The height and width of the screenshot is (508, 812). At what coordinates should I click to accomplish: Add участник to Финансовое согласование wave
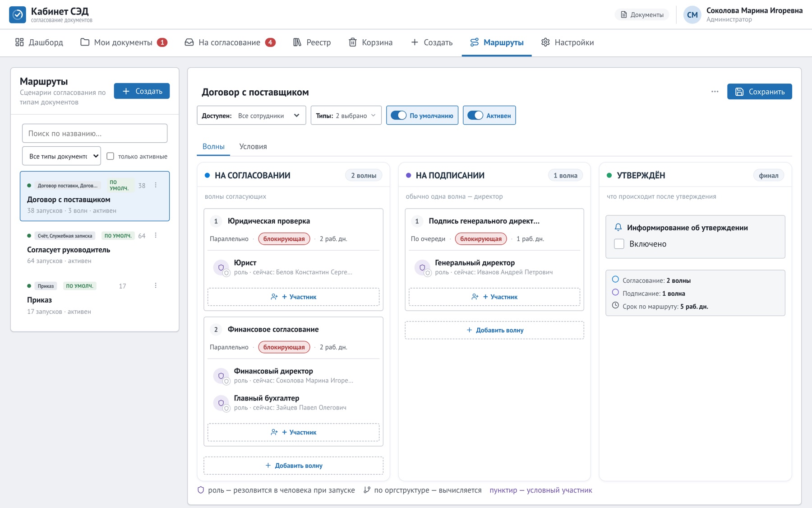(293, 432)
